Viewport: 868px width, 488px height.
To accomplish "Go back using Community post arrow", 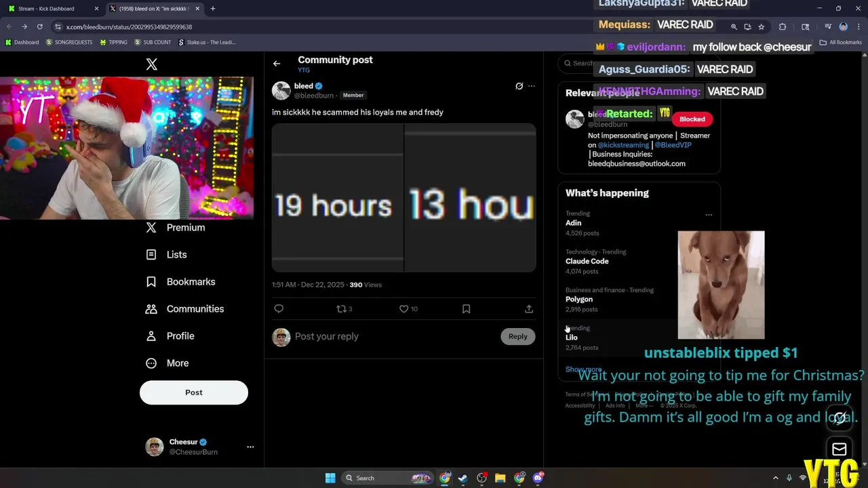I will click(277, 64).
